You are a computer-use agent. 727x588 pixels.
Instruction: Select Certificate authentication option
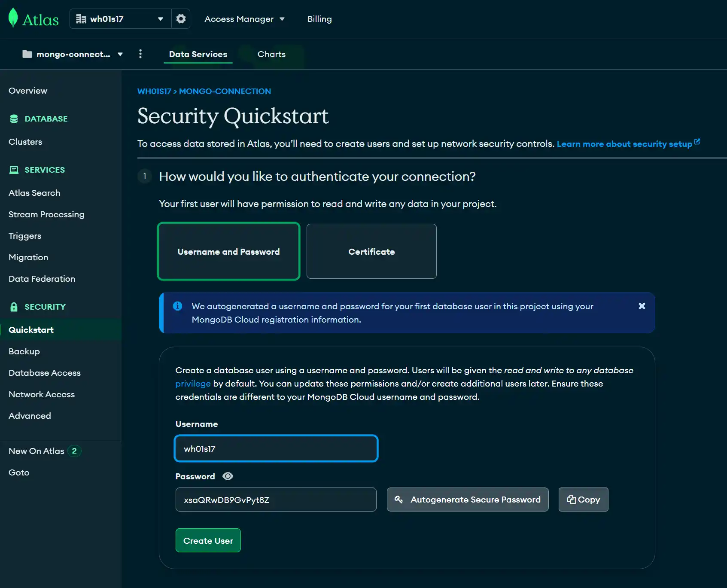[x=371, y=251]
